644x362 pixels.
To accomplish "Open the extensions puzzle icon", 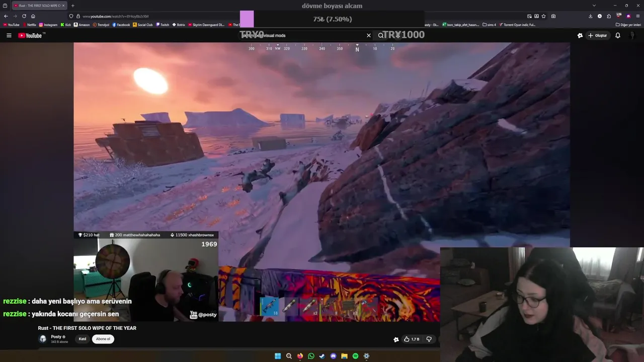I will (x=609, y=16).
